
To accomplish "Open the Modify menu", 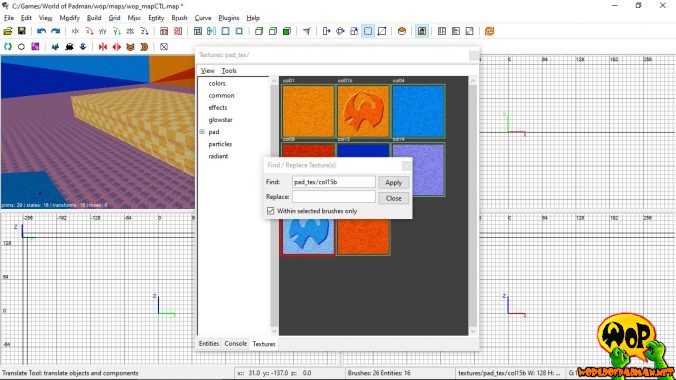I will tap(69, 18).
